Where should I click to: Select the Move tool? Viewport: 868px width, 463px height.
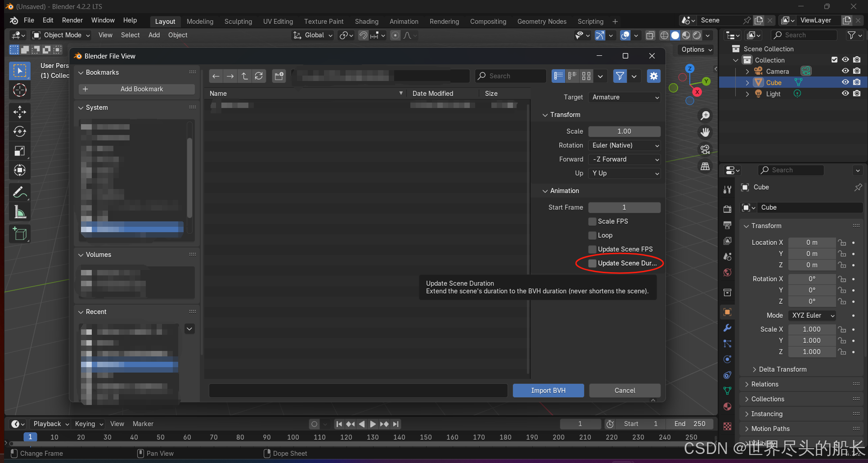click(x=20, y=112)
